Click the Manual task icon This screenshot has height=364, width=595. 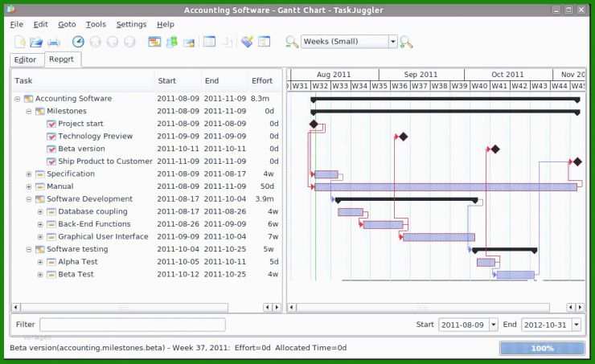point(40,186)
